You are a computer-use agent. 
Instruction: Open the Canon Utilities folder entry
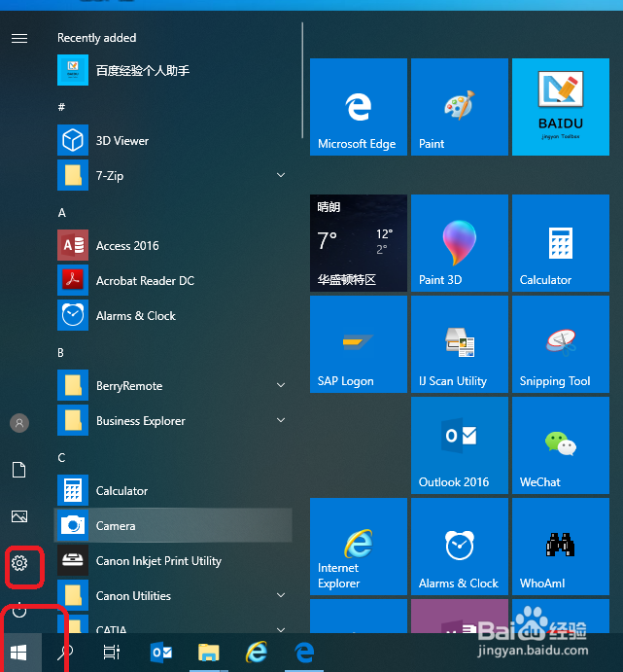(x=173, y=596)
